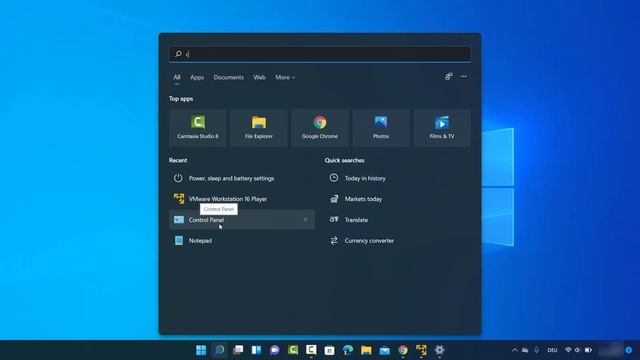Viewport: 640px width, 360px height.
Task: Open VMware Workstation 16 Player recent item
Action: pos(242,199)
